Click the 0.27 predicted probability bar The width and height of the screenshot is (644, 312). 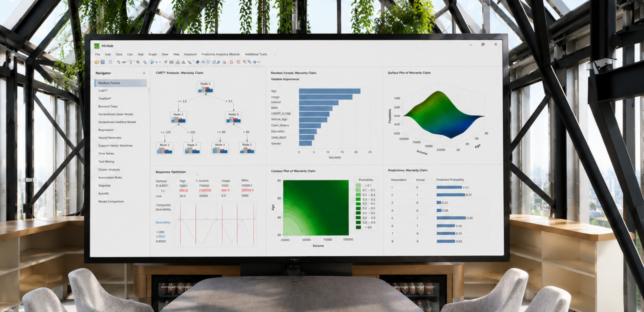[450, 195]
